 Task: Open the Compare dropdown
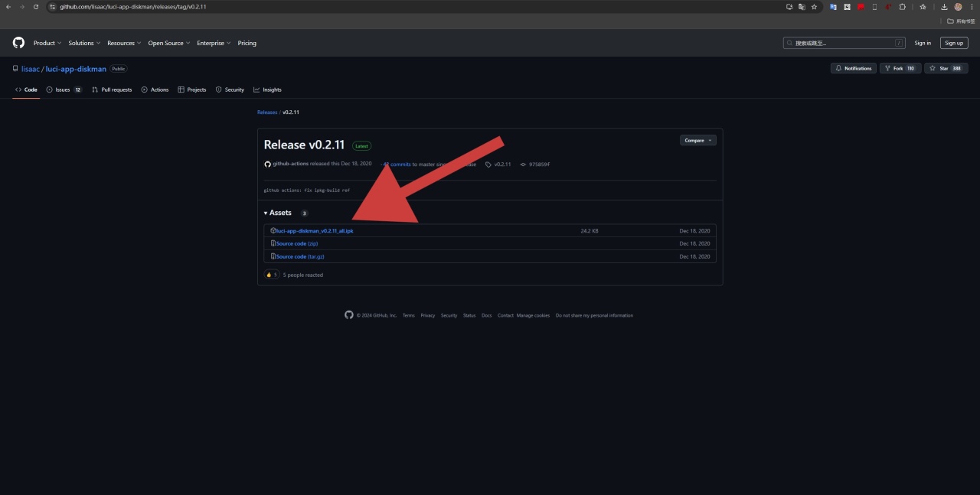coord(697,140)
